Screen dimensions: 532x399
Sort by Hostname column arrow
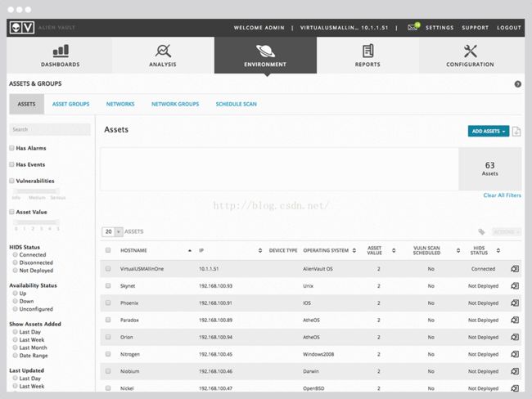(x=190, y=250)
